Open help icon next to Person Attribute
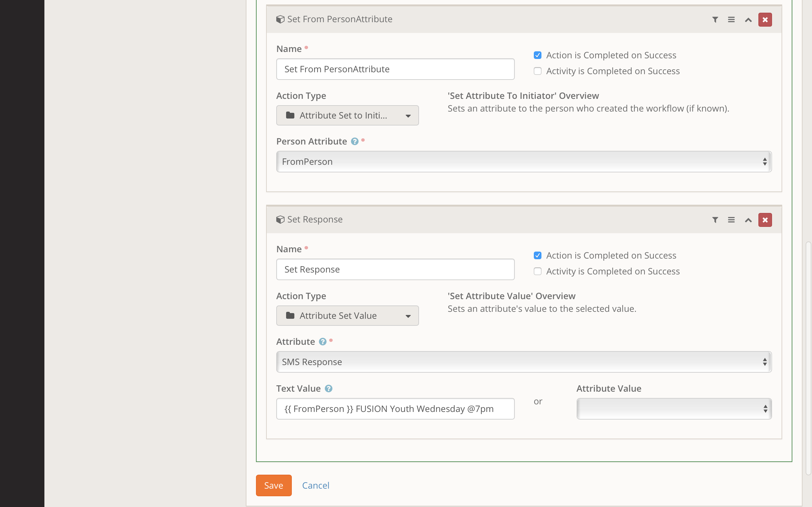Image resolution: width=812 pixels, height=507 pixels. [x=354, y=142]
